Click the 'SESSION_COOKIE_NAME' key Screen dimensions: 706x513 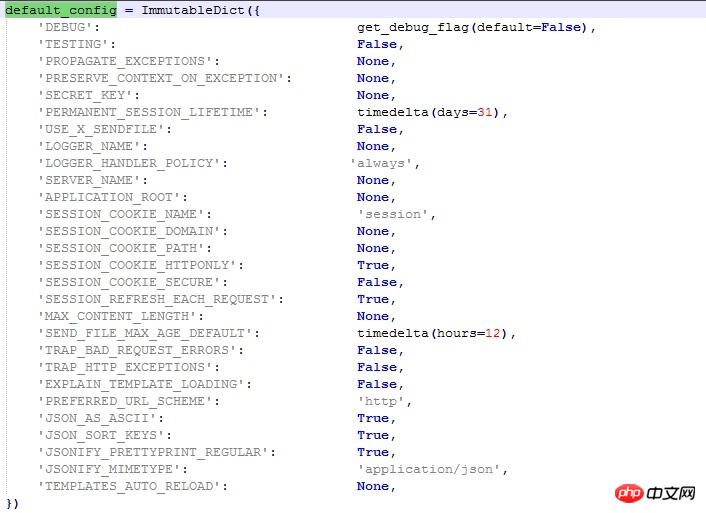click(x=121, y=214)
